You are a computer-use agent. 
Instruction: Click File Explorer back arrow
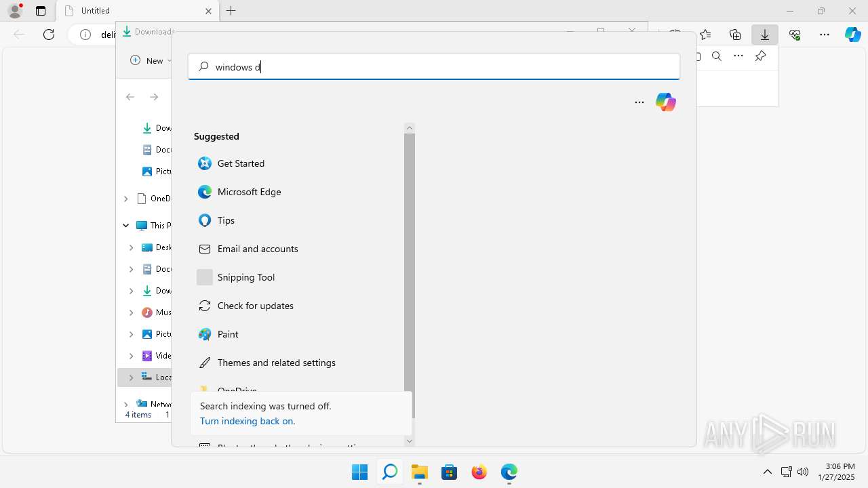130,97
